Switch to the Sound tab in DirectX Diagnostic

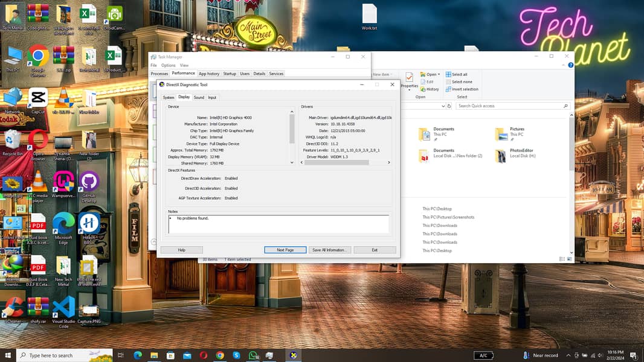199,97
